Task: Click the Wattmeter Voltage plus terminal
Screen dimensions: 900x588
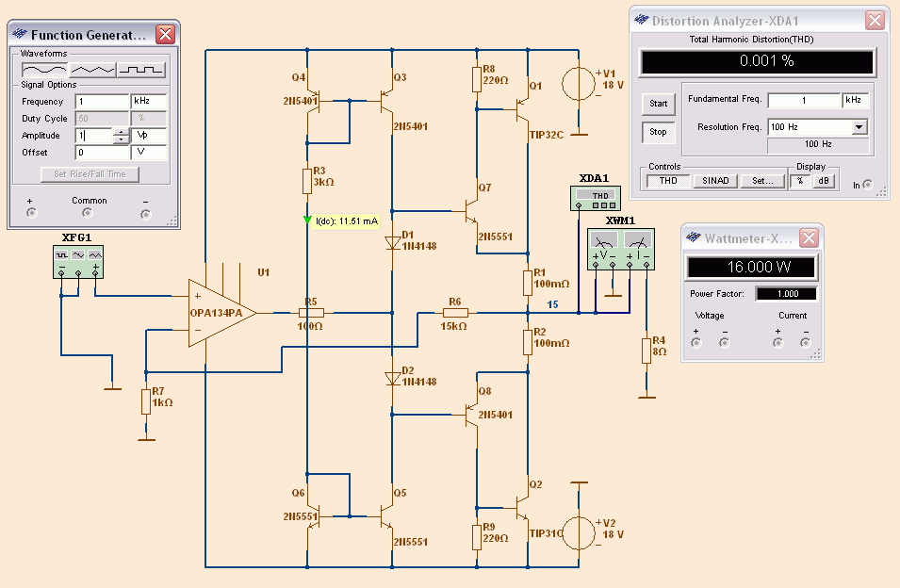Action: pos(696,342)
